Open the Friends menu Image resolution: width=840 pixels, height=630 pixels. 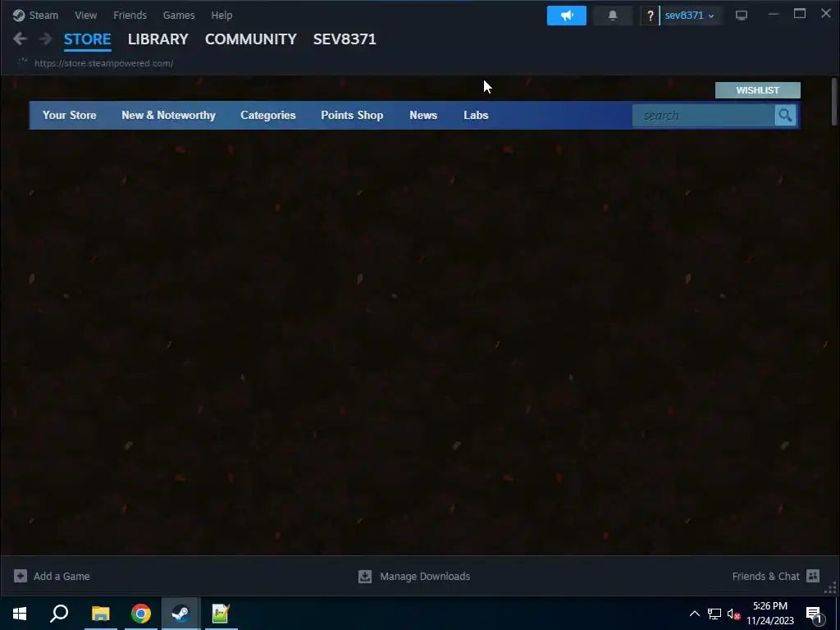tap(130, 15)
